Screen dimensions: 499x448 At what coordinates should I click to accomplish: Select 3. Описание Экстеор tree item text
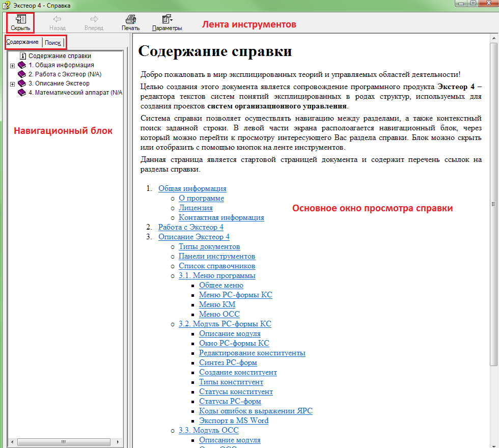point(59,83)
